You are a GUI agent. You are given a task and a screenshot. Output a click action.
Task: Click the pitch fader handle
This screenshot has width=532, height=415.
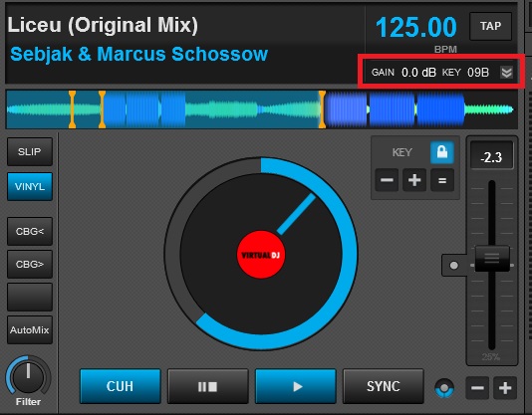[x=492, y=259]
